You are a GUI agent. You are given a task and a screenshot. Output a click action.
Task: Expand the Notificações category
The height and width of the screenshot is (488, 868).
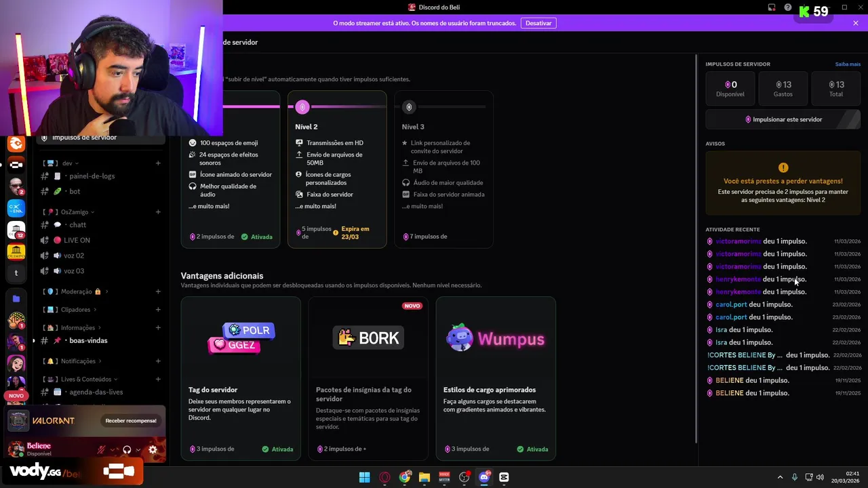[72, 361]
